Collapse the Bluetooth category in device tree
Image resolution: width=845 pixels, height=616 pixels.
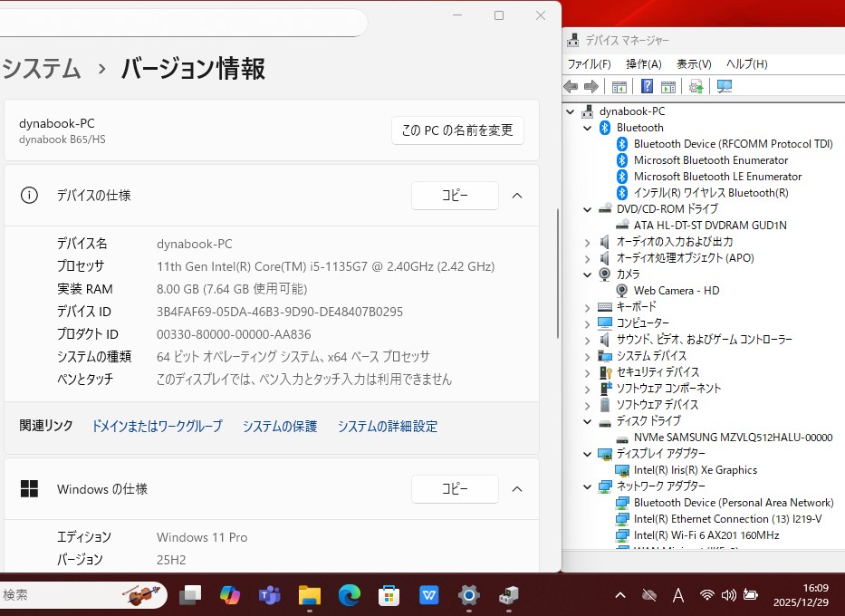588,128
